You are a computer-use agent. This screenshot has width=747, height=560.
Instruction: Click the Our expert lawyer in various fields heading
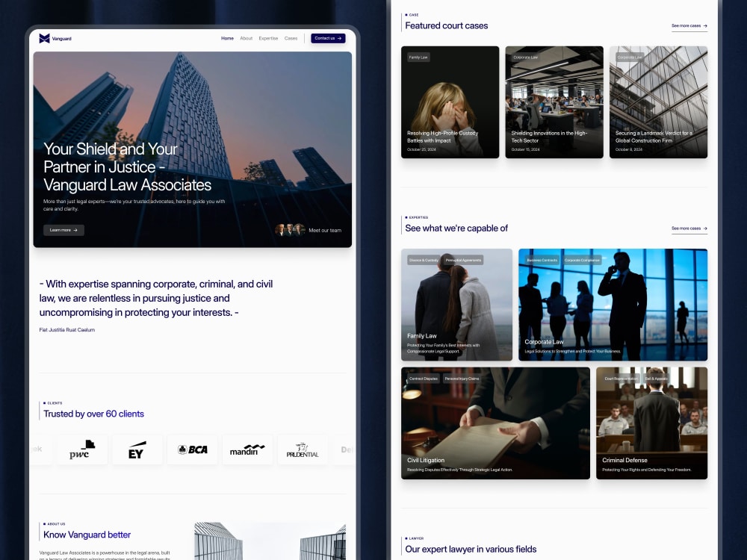click(x=471, y=549)
